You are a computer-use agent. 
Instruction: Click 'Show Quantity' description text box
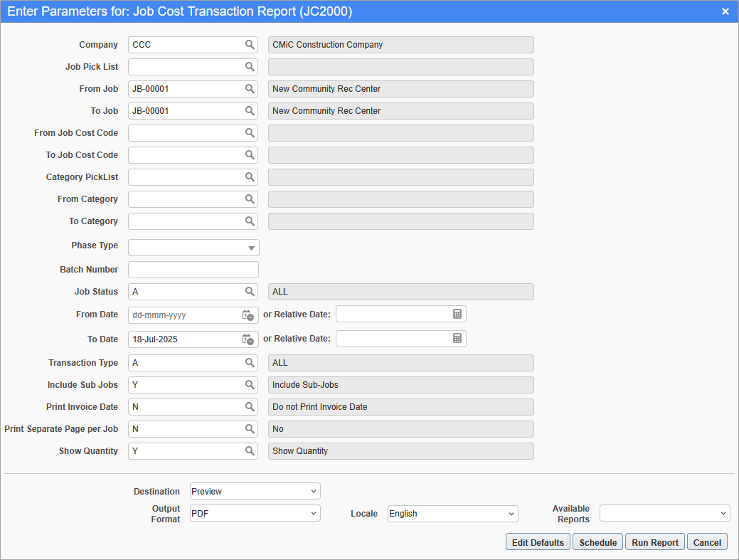401,451
